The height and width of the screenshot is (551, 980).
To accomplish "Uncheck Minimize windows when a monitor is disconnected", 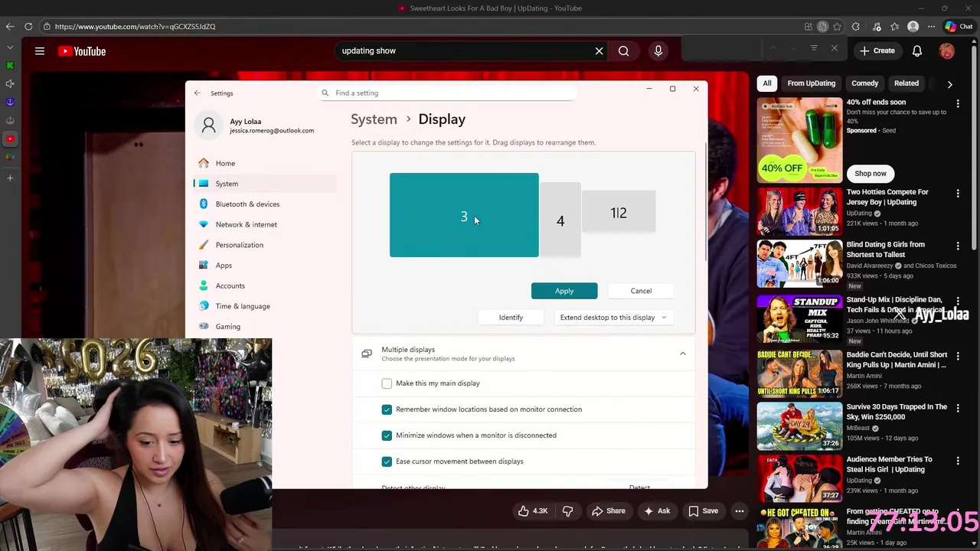I will [387, 435].
